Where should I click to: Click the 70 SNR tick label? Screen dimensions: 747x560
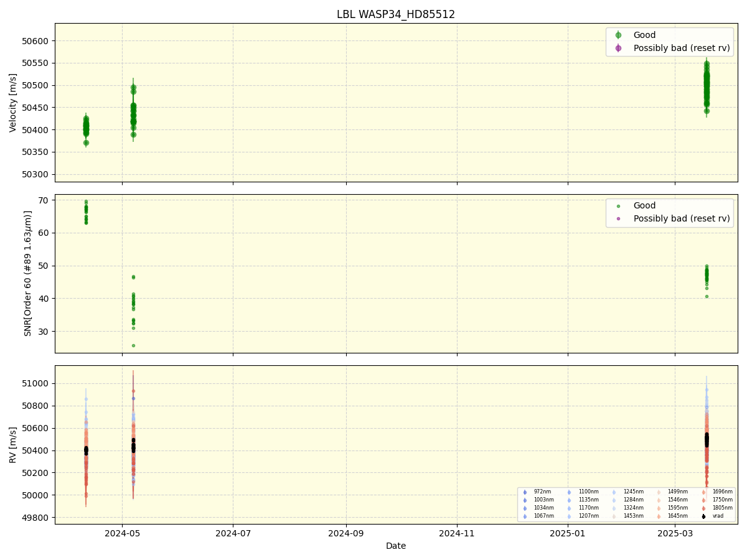click(x=44, y=200)
